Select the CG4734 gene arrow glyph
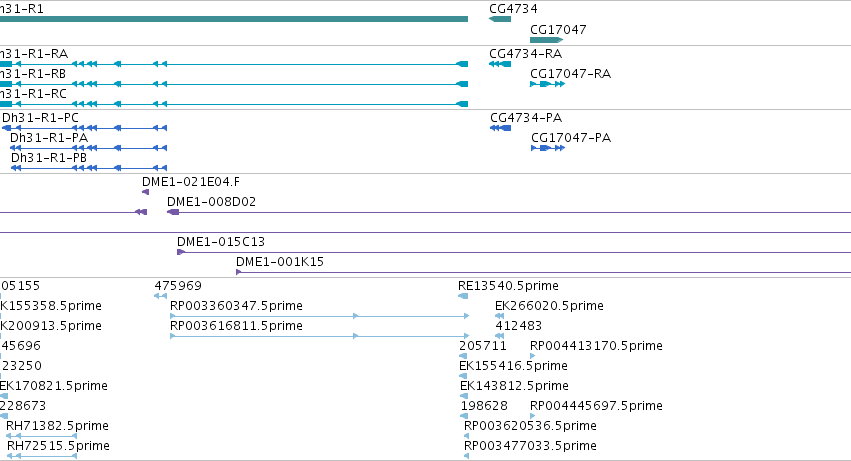 pyautogui.click(x=500, y=19)
